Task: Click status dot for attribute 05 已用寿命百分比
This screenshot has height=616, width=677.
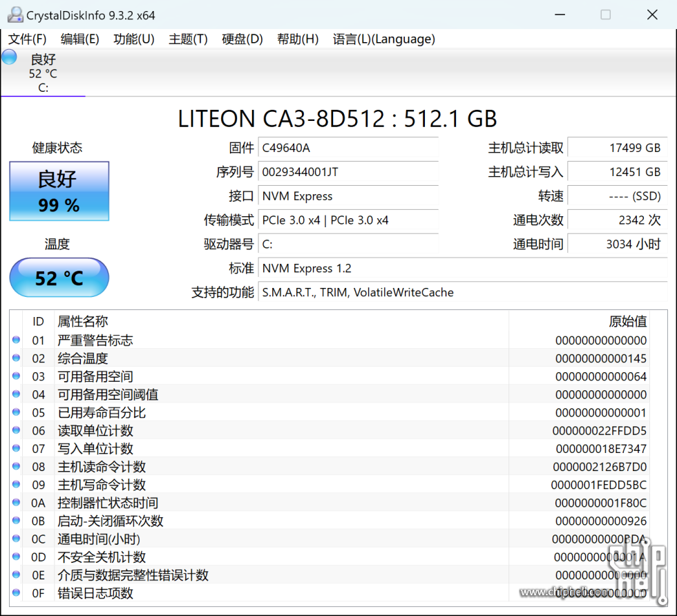Action: (x=17, y=412)
